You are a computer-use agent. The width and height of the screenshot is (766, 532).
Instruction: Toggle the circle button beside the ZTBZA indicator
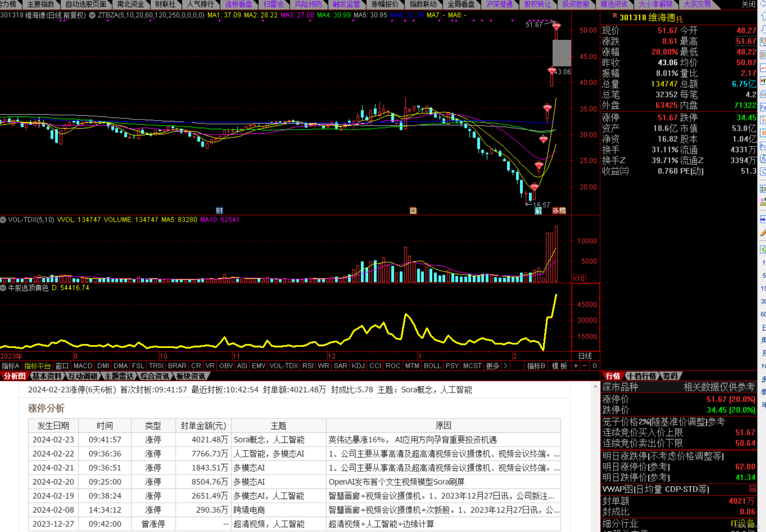(92, 15)
